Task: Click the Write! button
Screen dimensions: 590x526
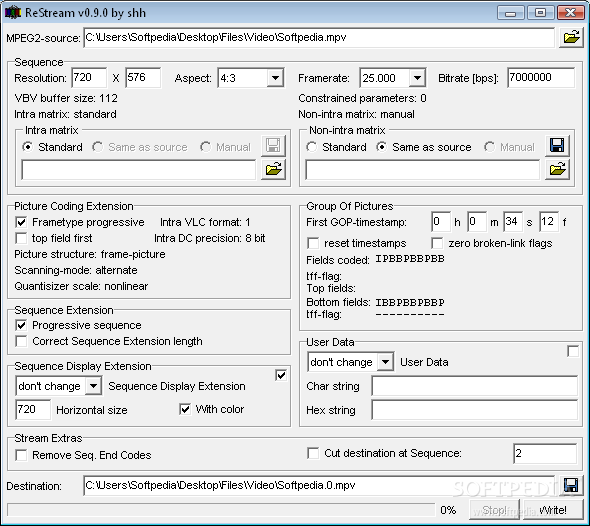Action: click(x=553, y=510)
